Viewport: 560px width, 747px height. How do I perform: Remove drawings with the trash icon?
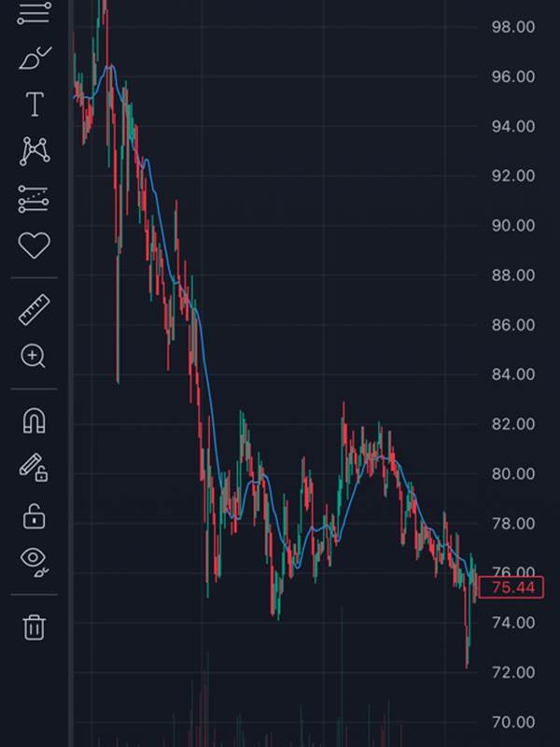click(35, 627)
